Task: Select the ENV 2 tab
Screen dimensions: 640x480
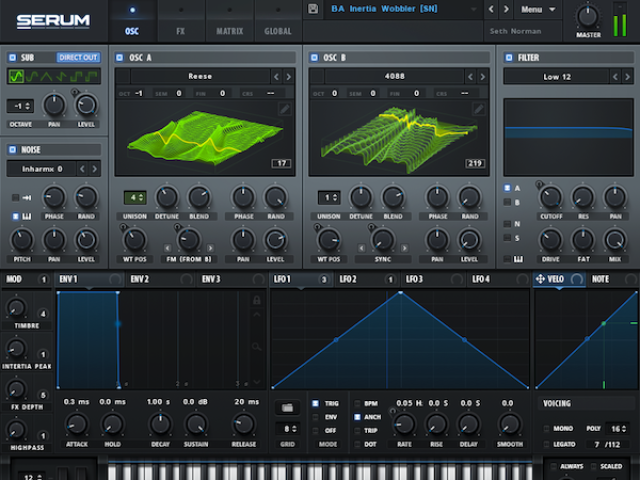Action: pos(161,279)
